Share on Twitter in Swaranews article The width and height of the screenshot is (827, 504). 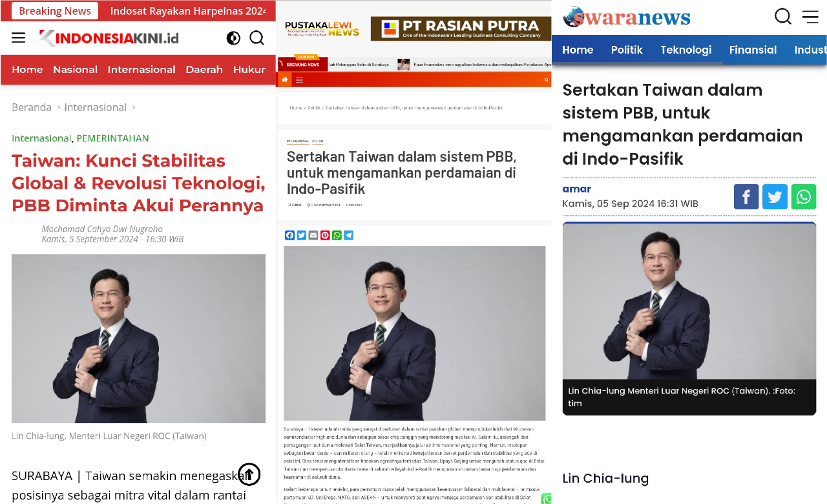point(775,196)
